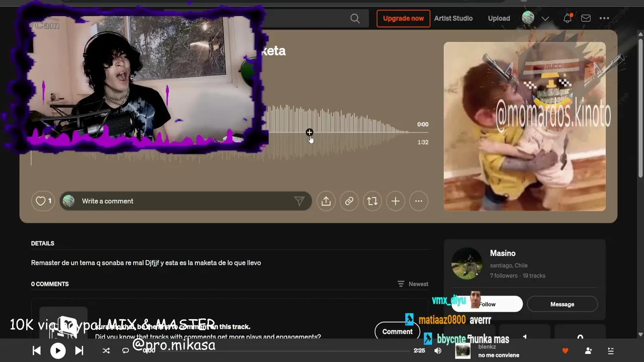The height and width of the screenshot is (362, 644).
Task: Open the notifications bell
Action: [x=568, y=19]
